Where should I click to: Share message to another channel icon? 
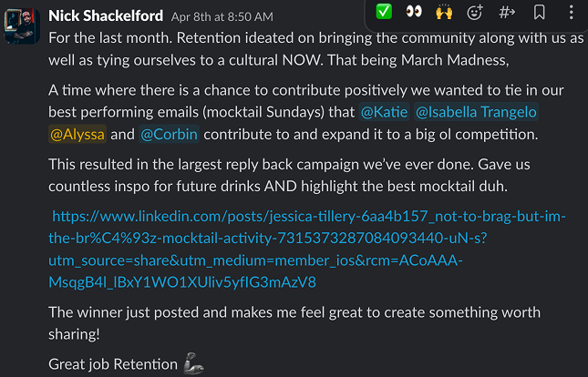(507, 12)
